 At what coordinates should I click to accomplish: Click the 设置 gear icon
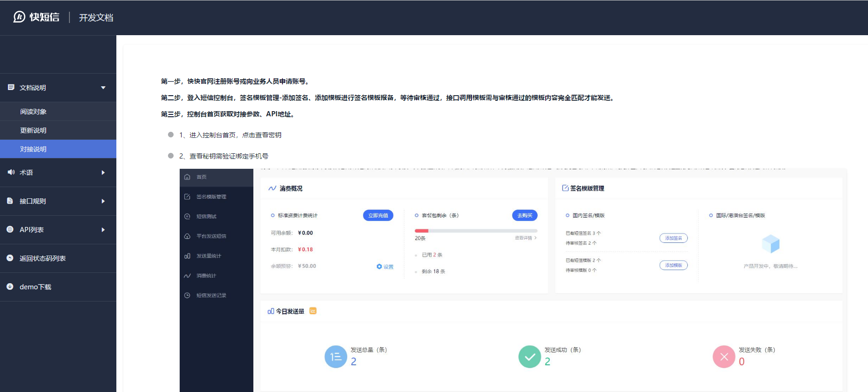pos(379,267)
